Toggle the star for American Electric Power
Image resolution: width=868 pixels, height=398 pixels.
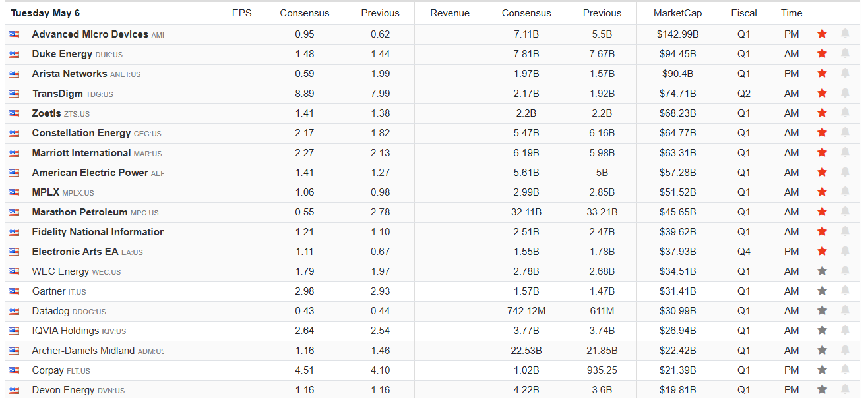coord(822,172)
